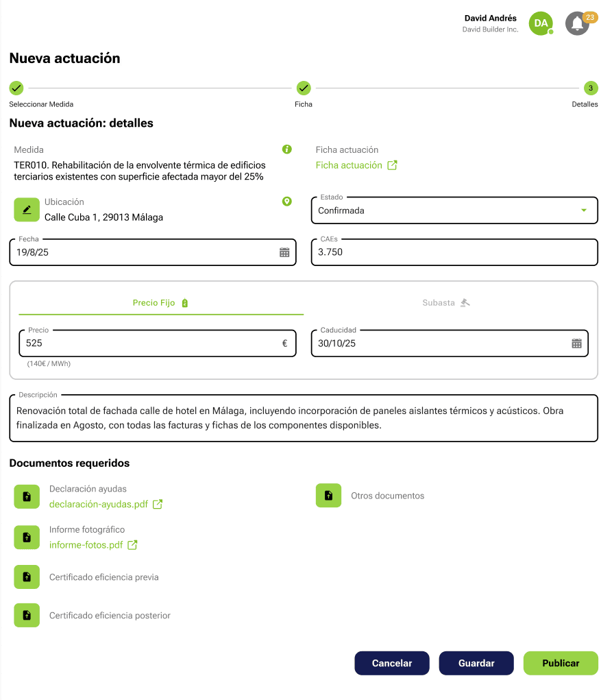The width and height of the screenshot is (601, 700).
Task: Click the document icon for Certificado eficiencia previa
Action: 26,577
